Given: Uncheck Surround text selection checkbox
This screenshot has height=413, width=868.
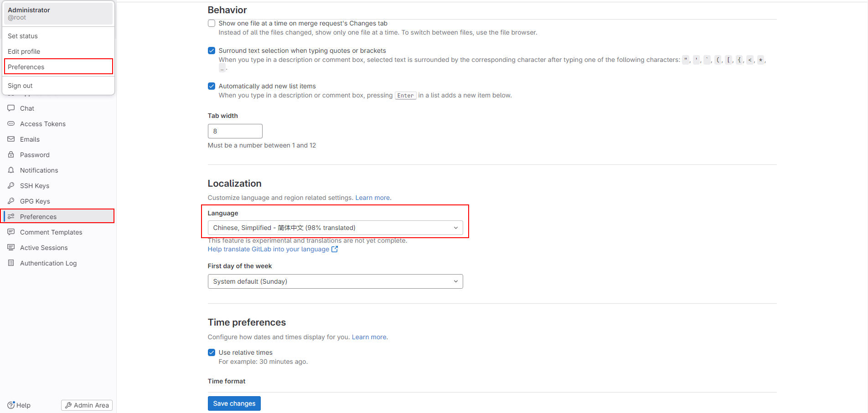Looking at the screenshot, I should (212, 51).
